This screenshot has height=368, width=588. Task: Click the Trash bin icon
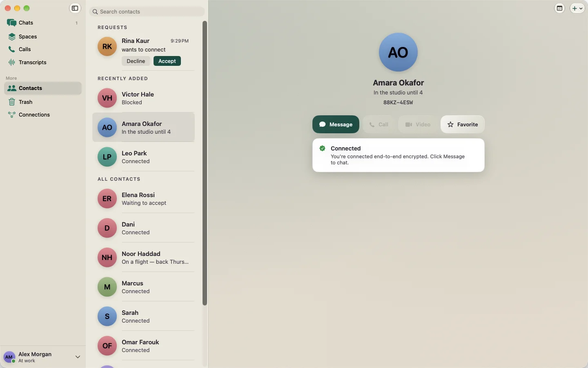pos(12,102)
